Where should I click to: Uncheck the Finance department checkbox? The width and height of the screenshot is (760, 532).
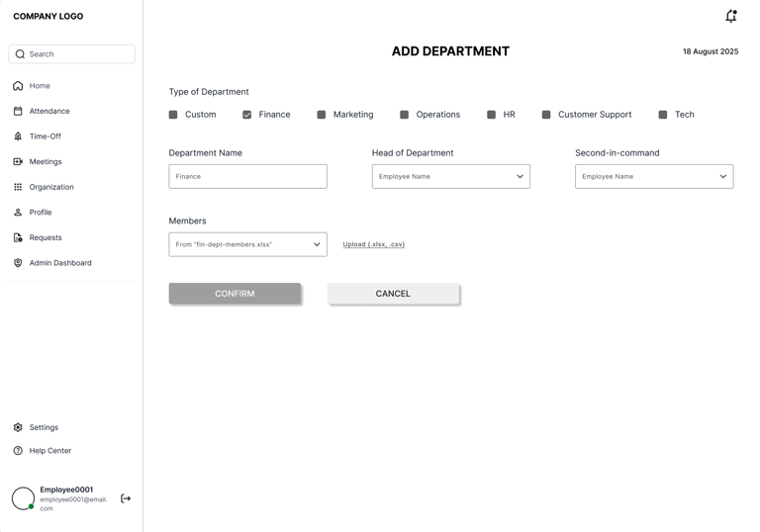pos(247,115)
